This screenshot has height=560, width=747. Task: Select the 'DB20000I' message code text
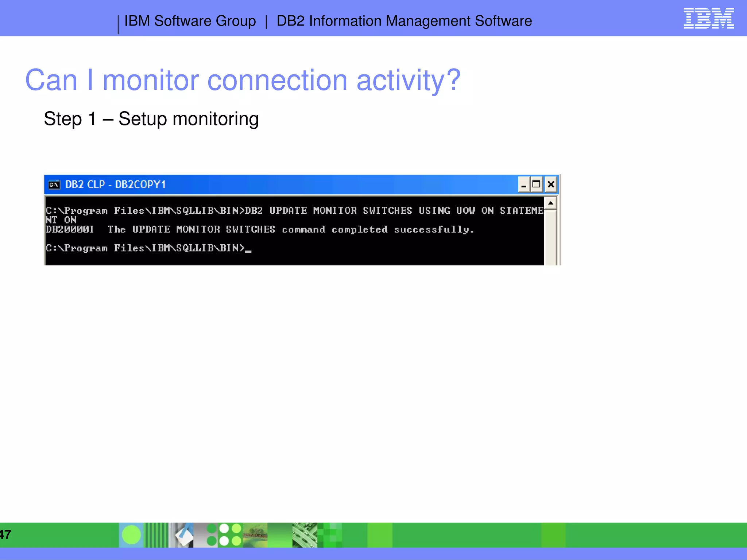click(70, 230)
